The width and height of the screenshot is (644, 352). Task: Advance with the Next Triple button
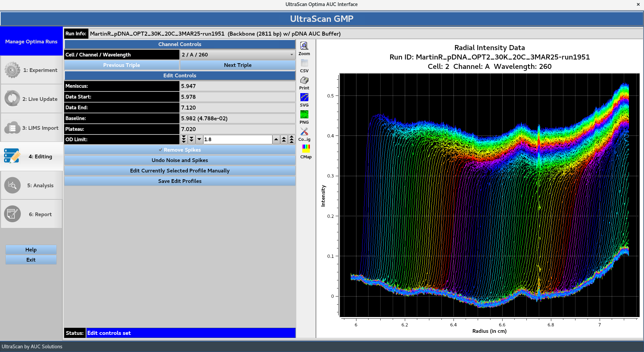238,65
